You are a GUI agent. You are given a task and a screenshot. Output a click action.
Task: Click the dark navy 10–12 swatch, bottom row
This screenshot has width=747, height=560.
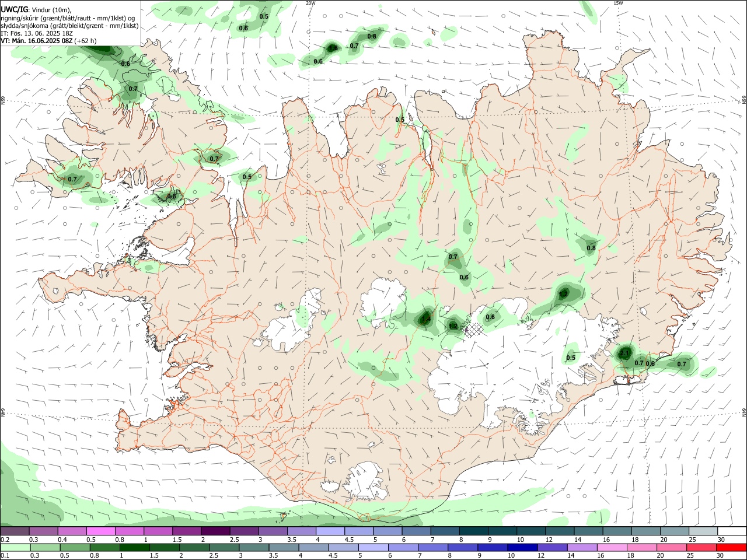point(522,547)
